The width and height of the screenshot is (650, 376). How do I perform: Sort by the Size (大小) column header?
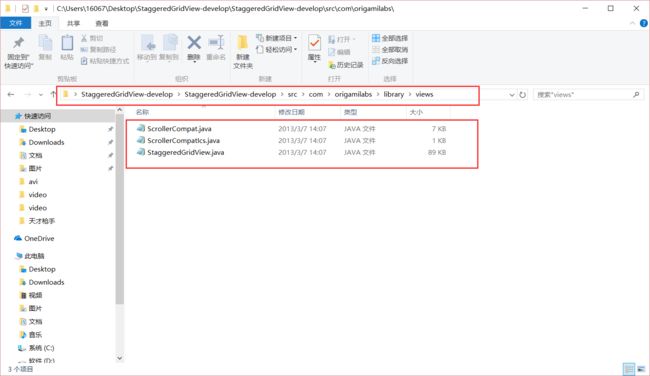pyautogui.click(x=416, y=112)
